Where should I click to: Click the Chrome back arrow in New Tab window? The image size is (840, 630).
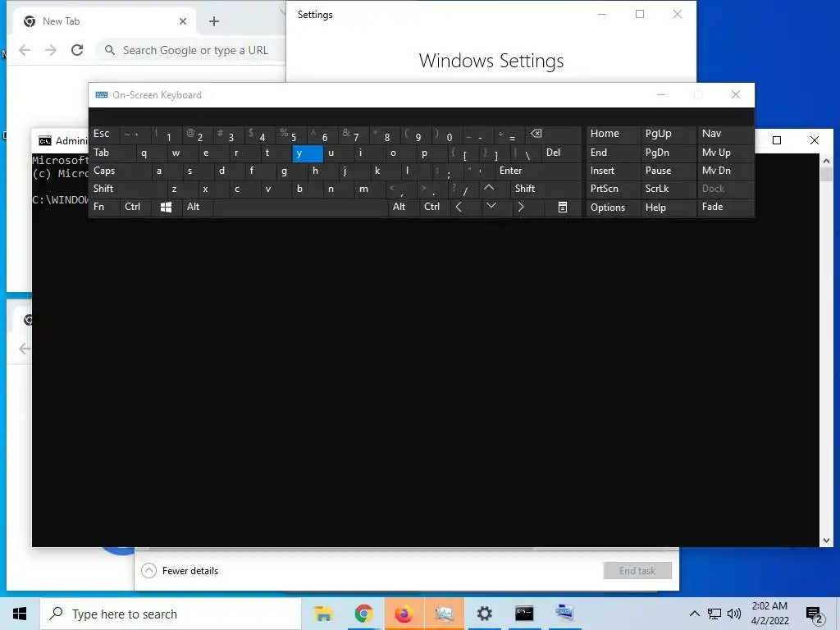[x=25, y=50]
